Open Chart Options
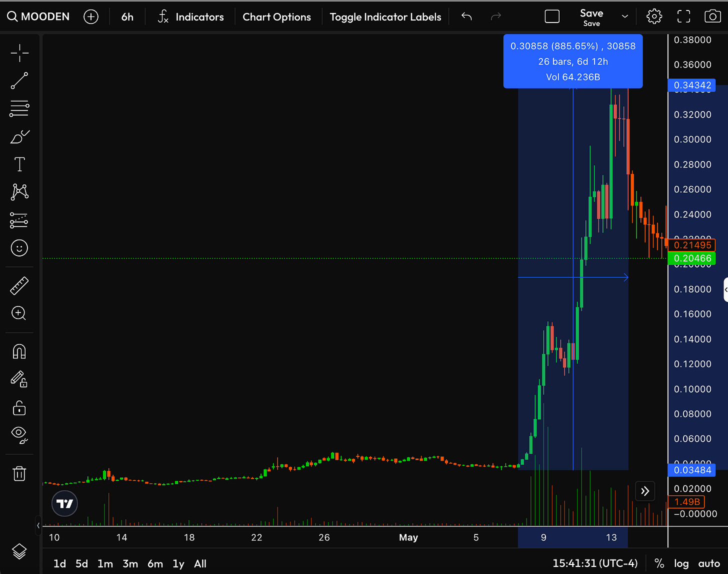728x574 pixels. (x=277, y=16)
